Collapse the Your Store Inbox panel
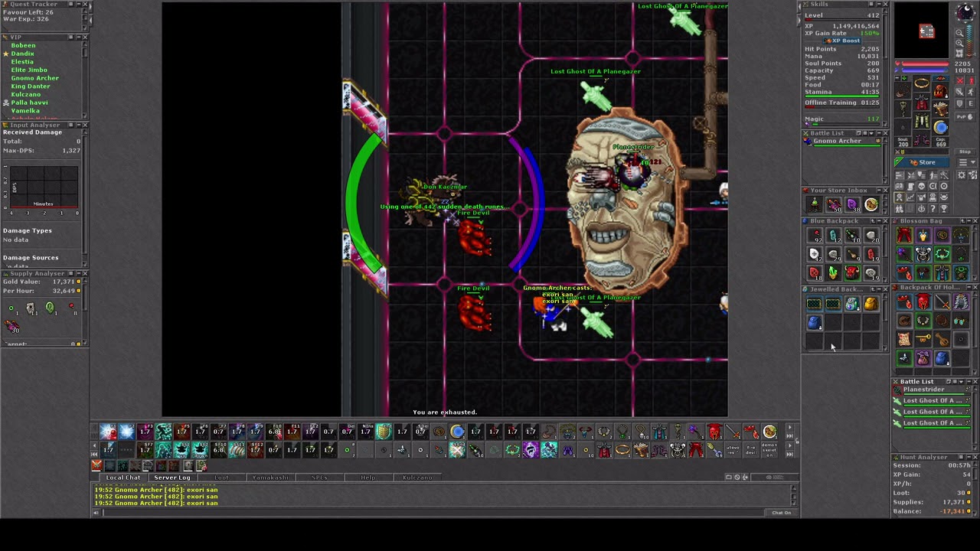The image size is (980, 551). tap(877, 190)
